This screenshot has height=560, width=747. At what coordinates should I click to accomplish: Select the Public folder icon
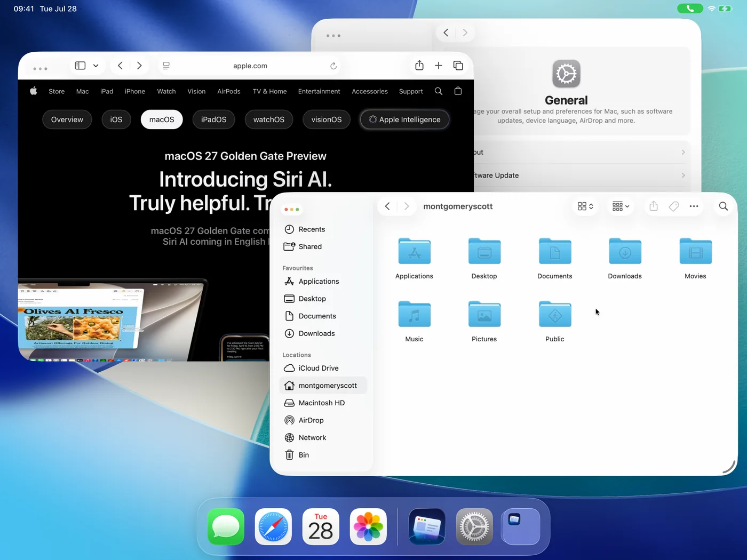(x=555, y=314)
